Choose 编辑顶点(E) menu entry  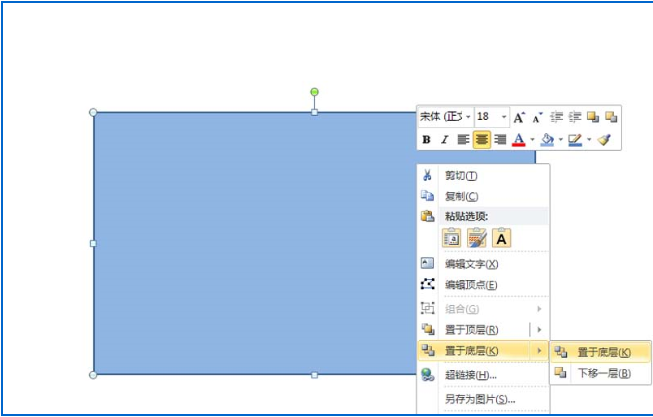484,285
